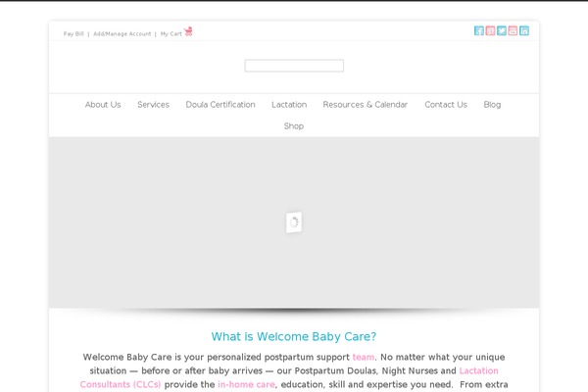Click the baby stroller cart icon
Image resolution: width=588 pixels, height=392 pixels.
(x=188, y=31)
